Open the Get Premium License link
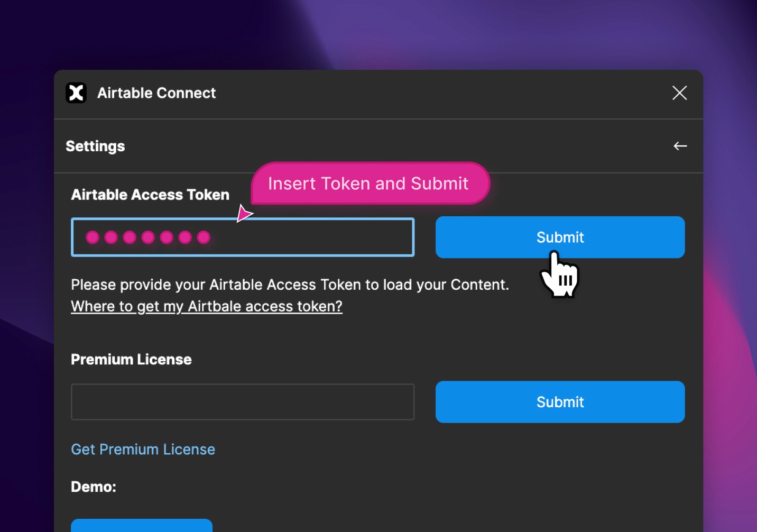The image size is (757, 532). 143,450
